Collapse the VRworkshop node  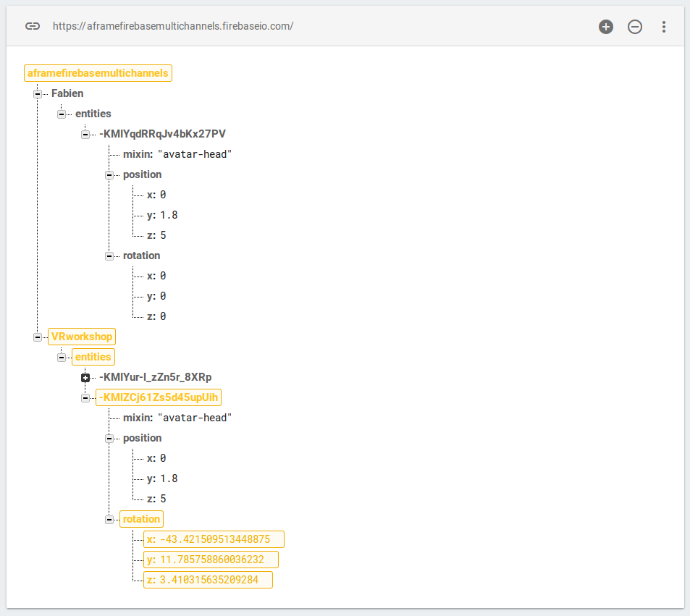(x=38, y=337)
